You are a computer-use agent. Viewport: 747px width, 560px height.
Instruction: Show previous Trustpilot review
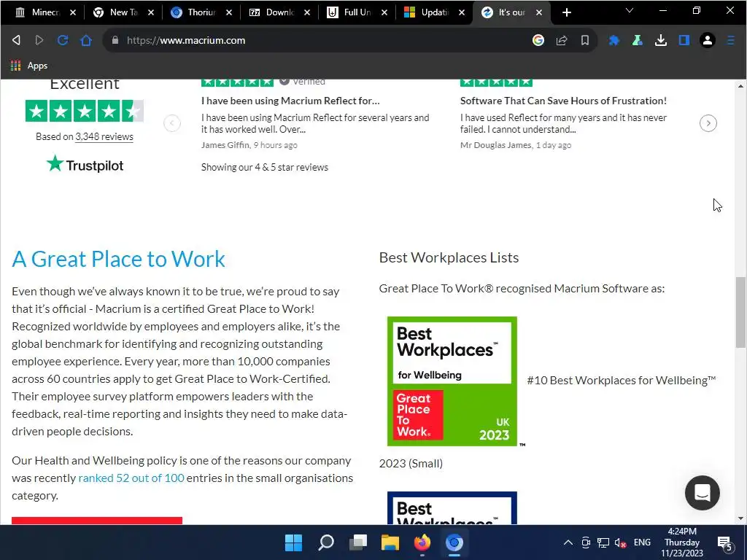coord(172,123)
